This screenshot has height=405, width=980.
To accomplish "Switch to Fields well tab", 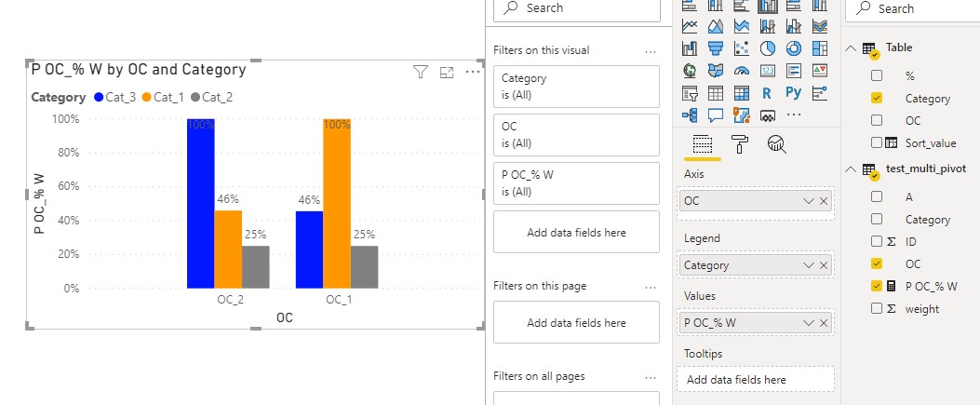I will (x=703, y=145).
